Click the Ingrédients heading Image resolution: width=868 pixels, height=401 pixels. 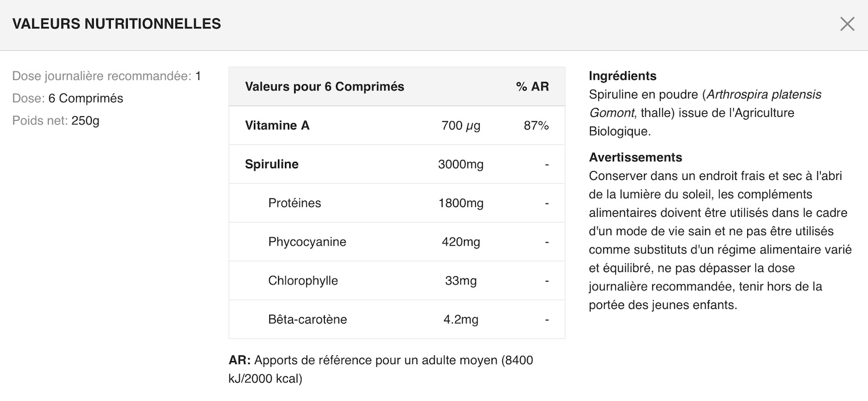[622, 76]
